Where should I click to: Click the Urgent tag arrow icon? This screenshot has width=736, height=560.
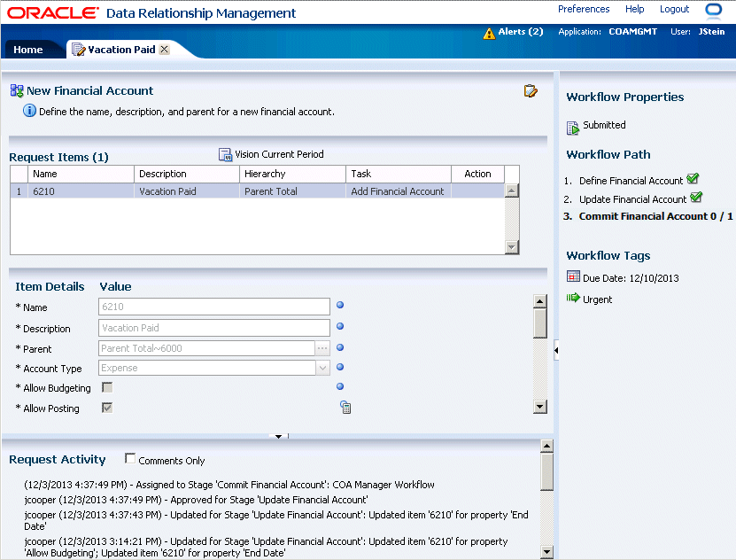573,298
